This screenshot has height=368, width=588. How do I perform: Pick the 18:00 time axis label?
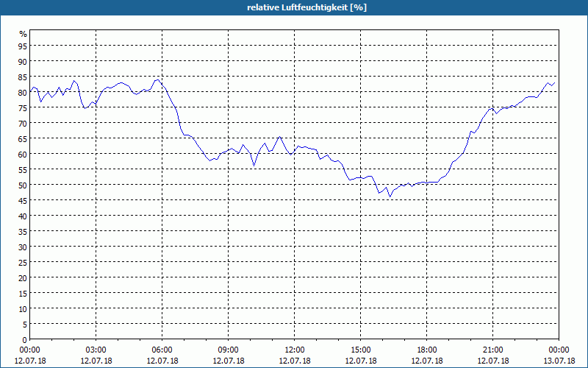click(x=427, y=350)
